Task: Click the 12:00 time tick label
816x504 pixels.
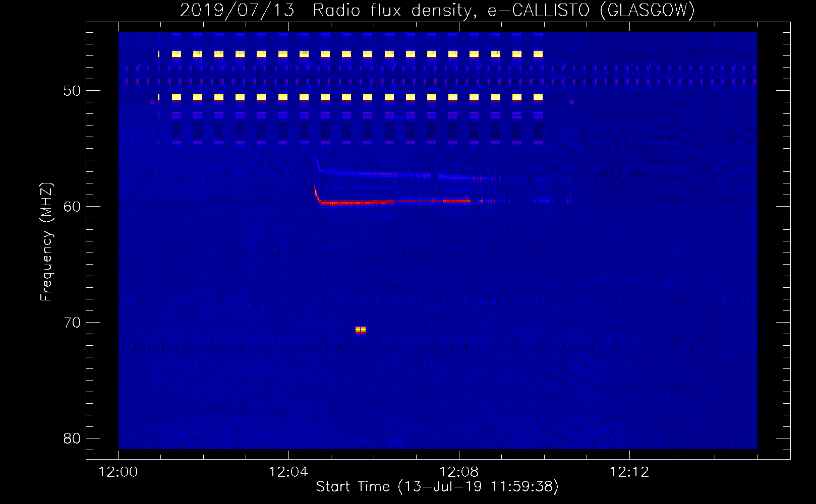Action: click(x=118, y=472)
